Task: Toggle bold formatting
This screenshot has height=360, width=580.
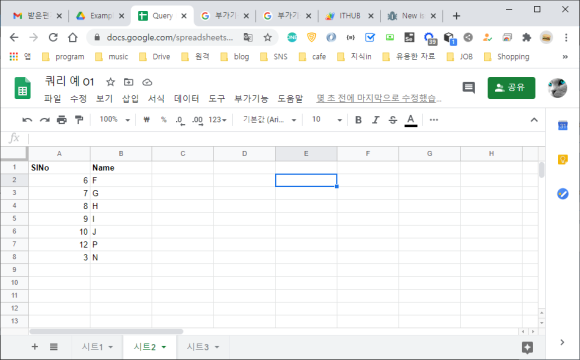Action: click(x=358, y=120)
